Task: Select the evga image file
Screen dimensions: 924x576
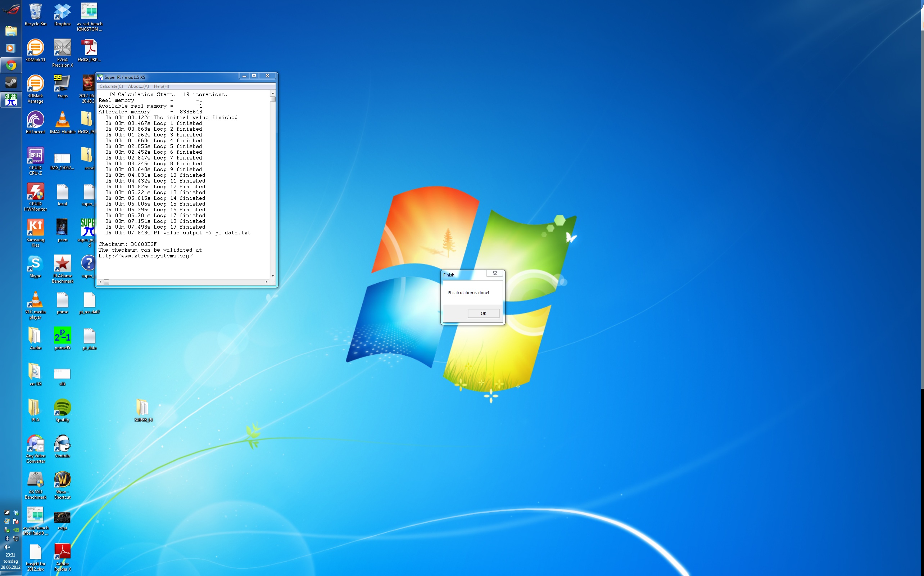Action: (63, 521)
